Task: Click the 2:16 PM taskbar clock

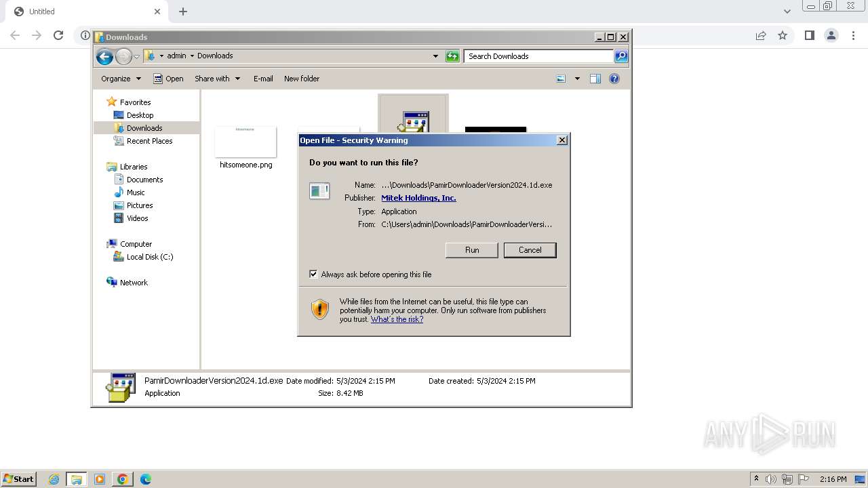Action: [x=833, y=479]
